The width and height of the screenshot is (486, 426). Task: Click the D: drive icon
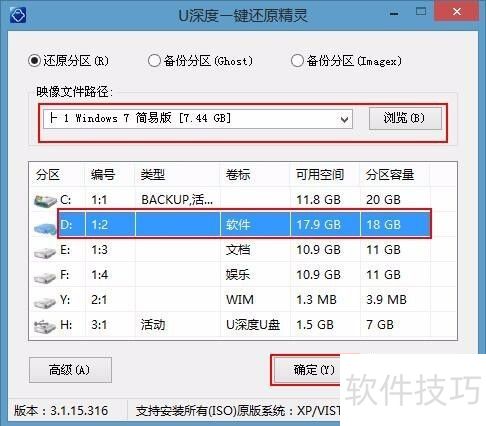(x=45, y=228)
